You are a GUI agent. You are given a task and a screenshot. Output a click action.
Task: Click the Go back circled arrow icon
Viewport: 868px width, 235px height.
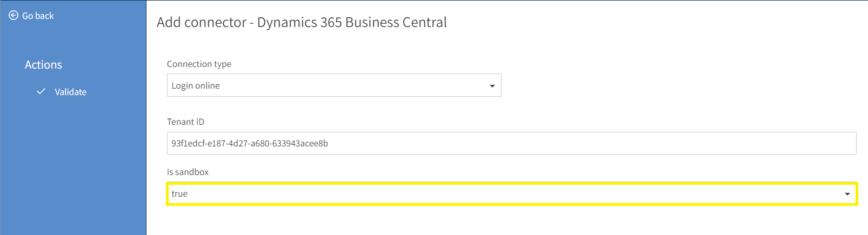point(14,16)
